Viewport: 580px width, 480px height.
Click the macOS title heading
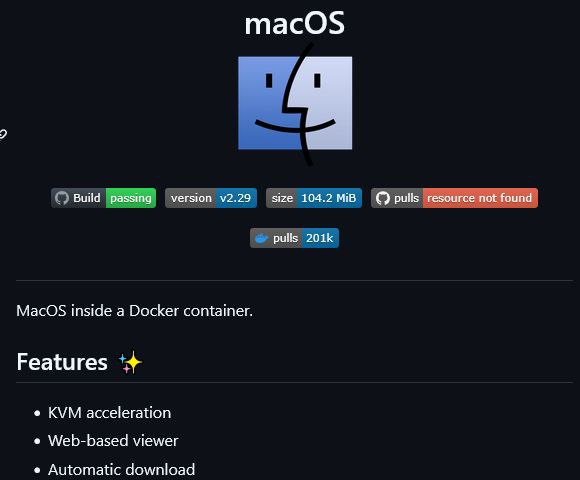tap(294, 23)
